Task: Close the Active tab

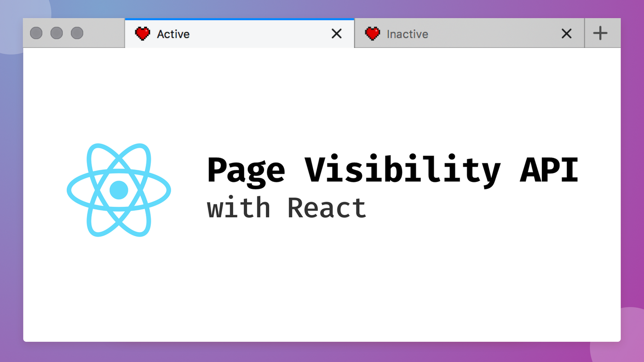Action: (x=337, y=34)
